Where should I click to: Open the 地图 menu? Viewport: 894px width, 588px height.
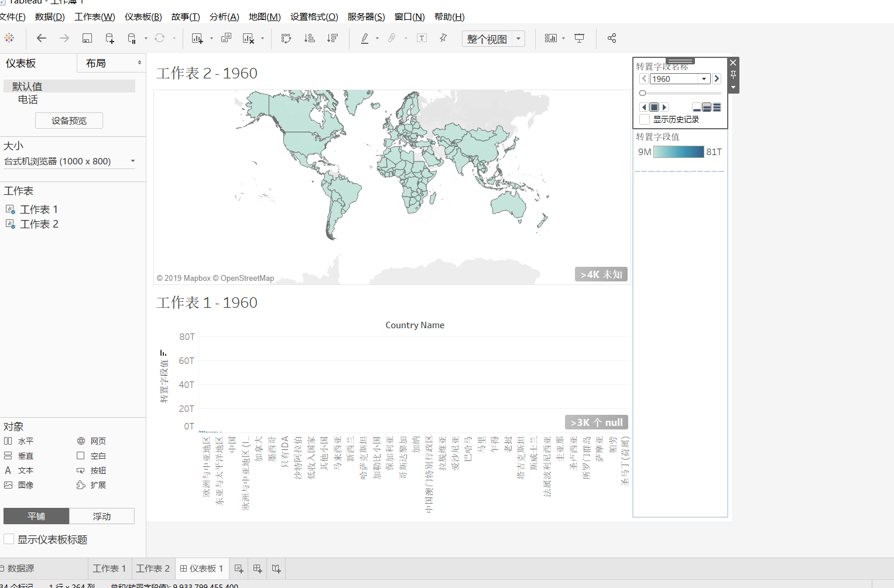(264, 16)
